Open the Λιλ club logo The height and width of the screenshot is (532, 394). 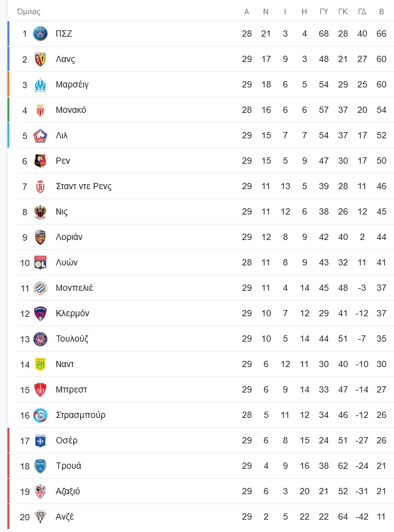[x=40, y=135]
